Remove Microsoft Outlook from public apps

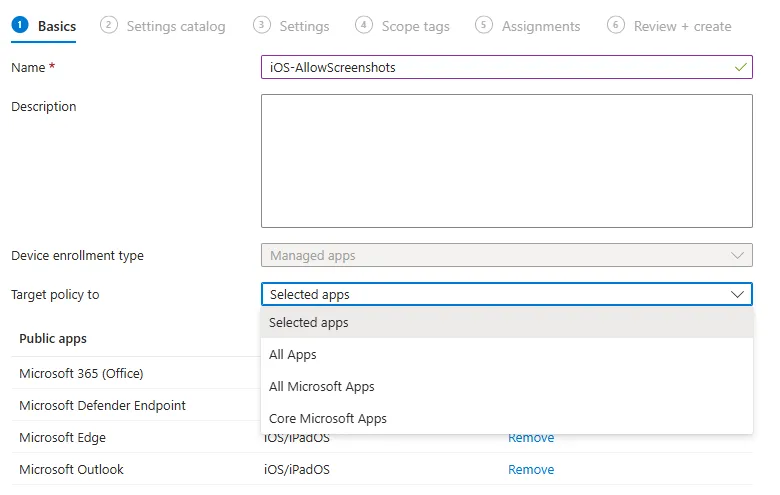531,469
